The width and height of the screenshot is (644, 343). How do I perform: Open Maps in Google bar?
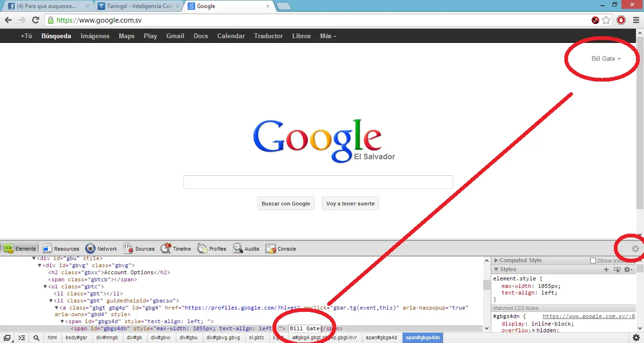click(x=126, y=36)
